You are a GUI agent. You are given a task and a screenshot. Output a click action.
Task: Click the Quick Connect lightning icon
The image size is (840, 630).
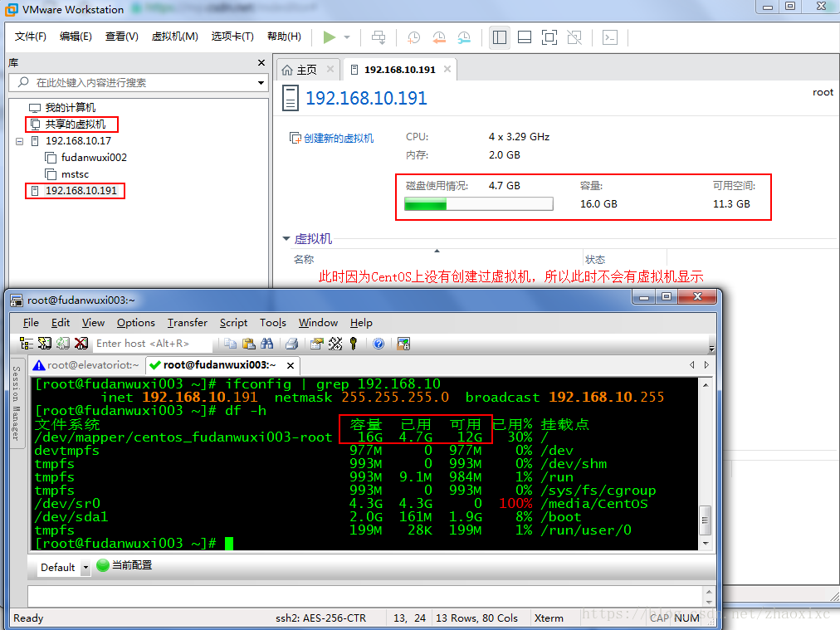[45, 344]
